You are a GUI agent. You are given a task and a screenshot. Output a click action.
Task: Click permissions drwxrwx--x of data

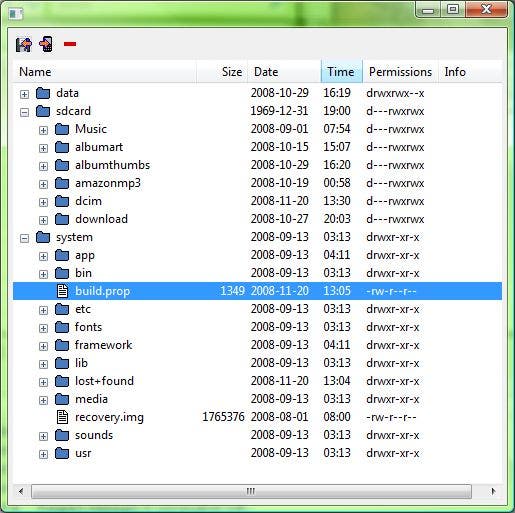[x=395, y=93]
